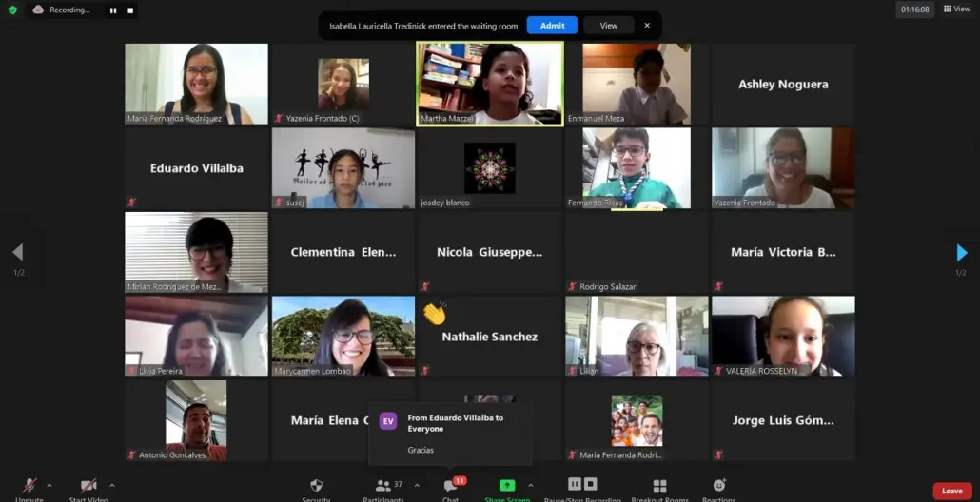The image size is (980, 502).
Task: Click the green Share Screen icon
Action: pyautogui.click(x=507, y=485)
